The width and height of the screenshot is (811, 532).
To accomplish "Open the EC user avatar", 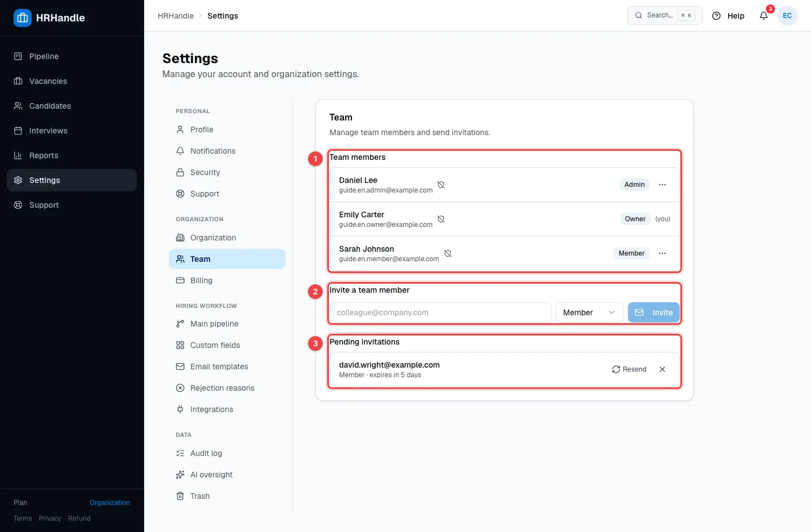I will pos(787,16).
